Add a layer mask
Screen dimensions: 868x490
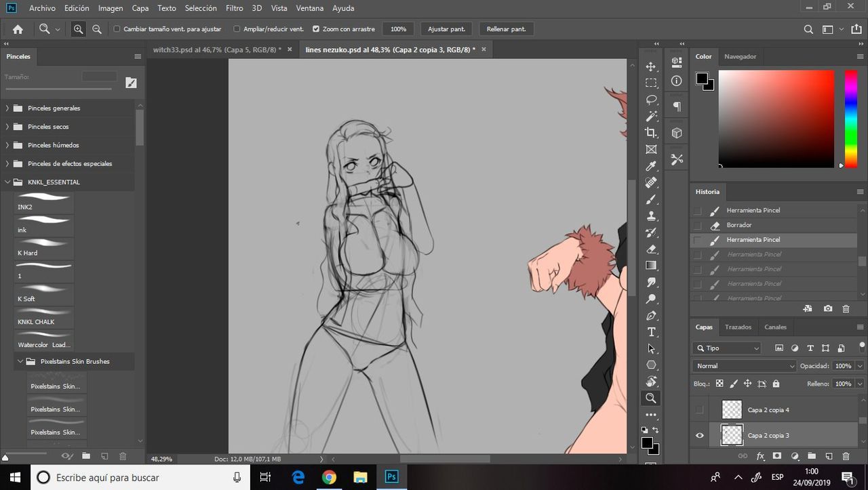[777, 456]
